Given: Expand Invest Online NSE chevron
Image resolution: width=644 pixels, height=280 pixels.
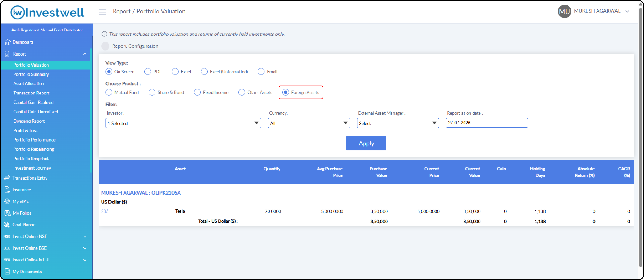Looking at the screenshot, I should (x=85, y=237).
